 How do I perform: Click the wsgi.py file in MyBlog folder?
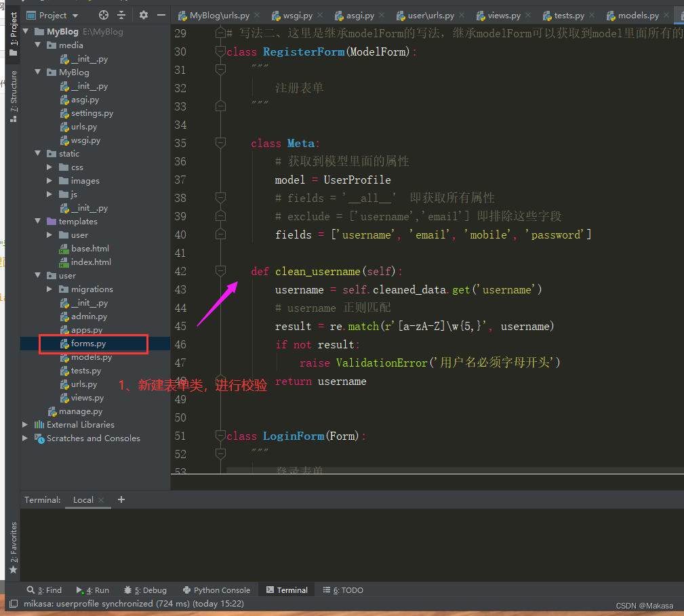click(80, 140)
